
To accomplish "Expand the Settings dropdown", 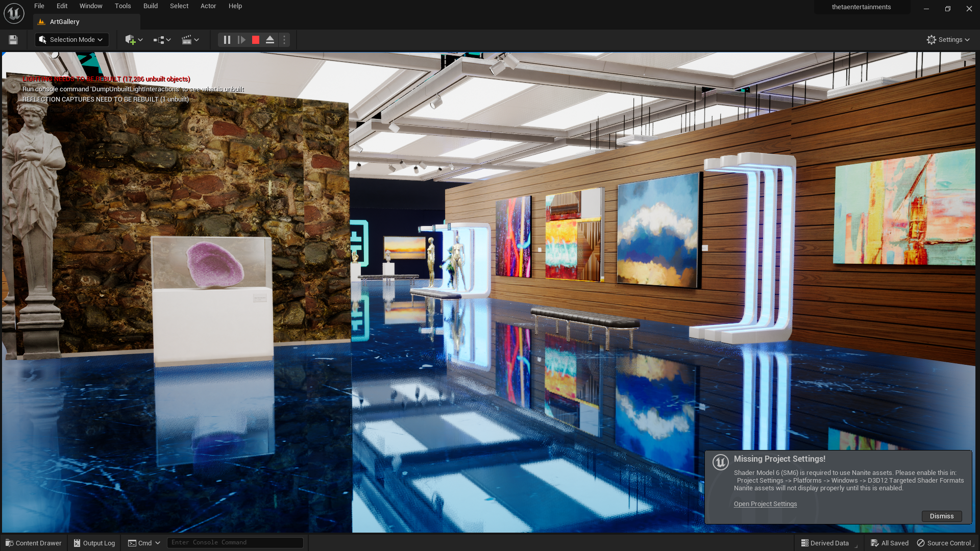I will [948, 40].
